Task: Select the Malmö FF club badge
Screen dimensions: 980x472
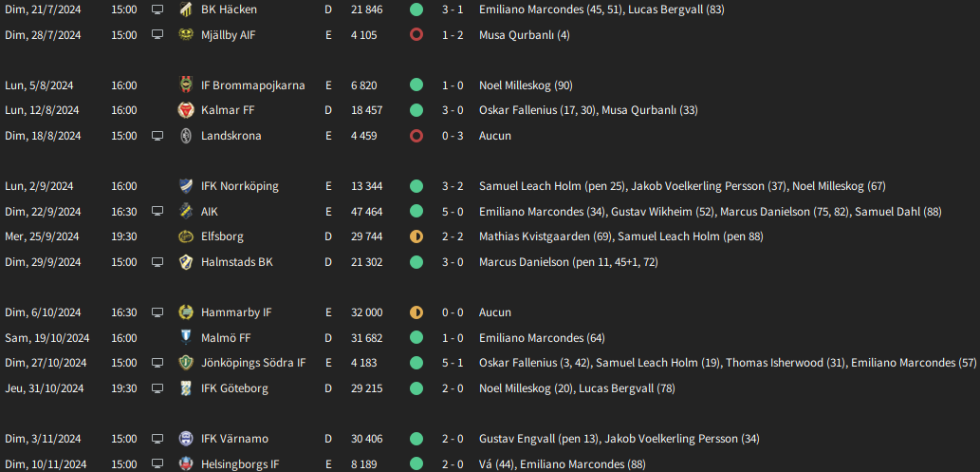Action: coord(186,338)
